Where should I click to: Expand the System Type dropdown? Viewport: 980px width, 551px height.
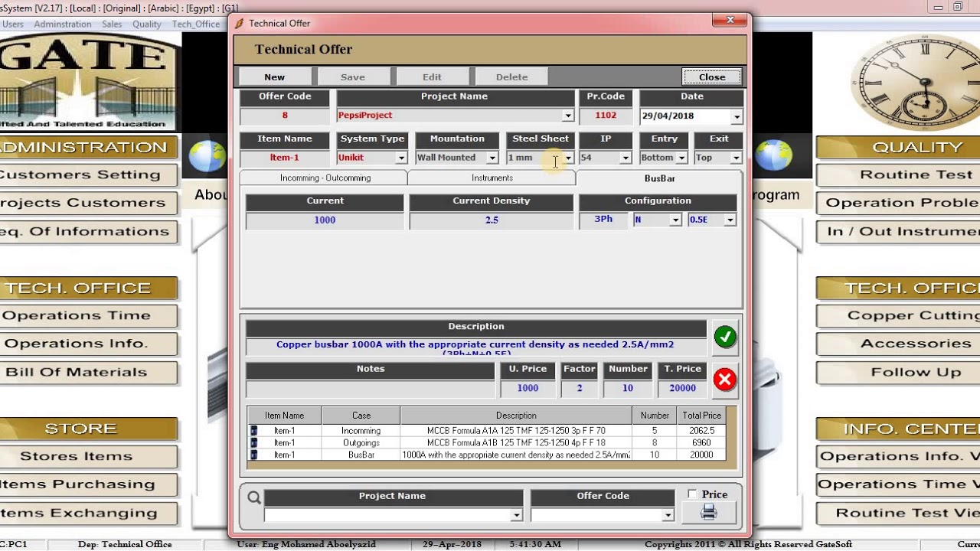click(x=401, y=158)
